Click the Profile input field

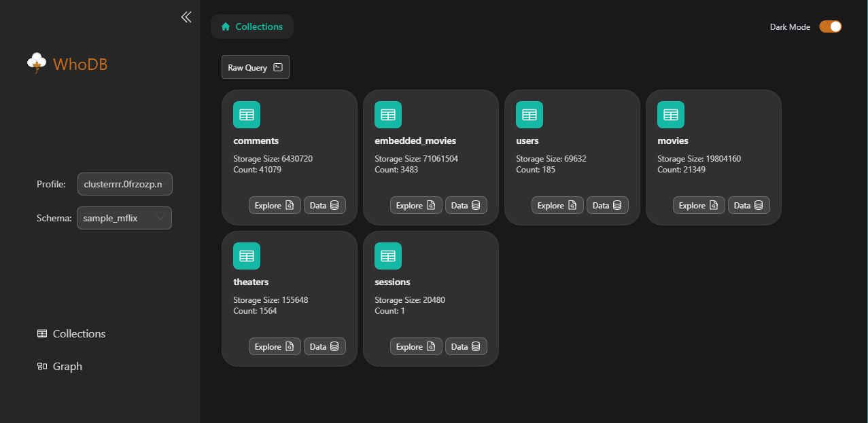[x=124, y=183]
